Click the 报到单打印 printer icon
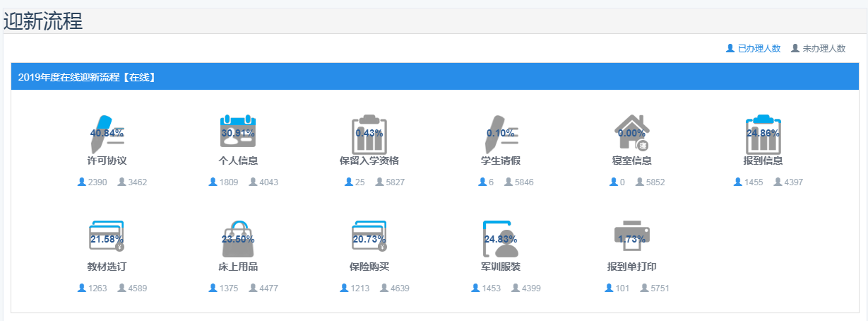Viewport: 868px width, 321px height. [x=631, y=238]
